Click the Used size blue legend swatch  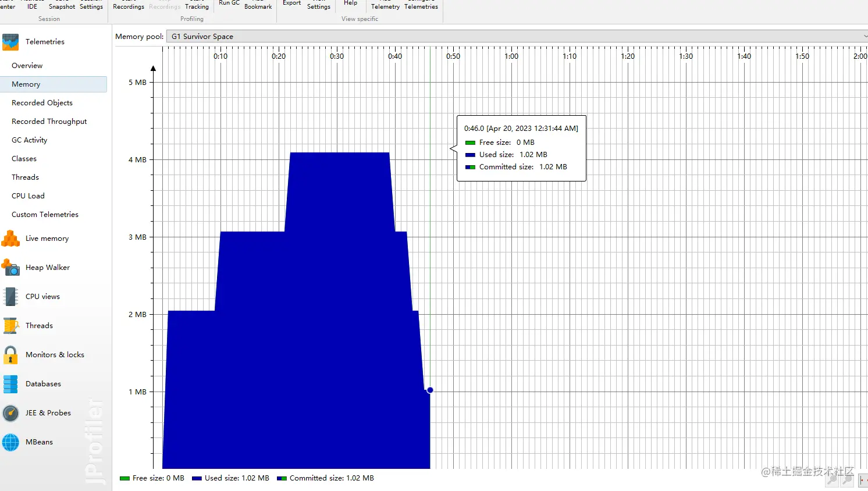(197, 478)
